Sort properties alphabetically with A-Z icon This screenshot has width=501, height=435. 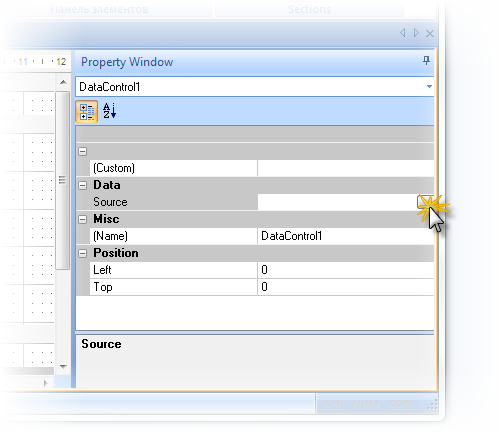(109, 111)
